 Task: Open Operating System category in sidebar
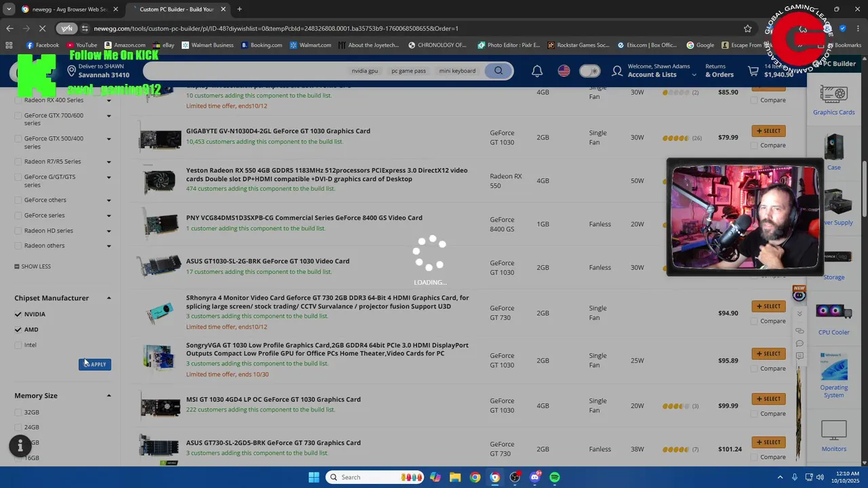[x=833, y=375]
